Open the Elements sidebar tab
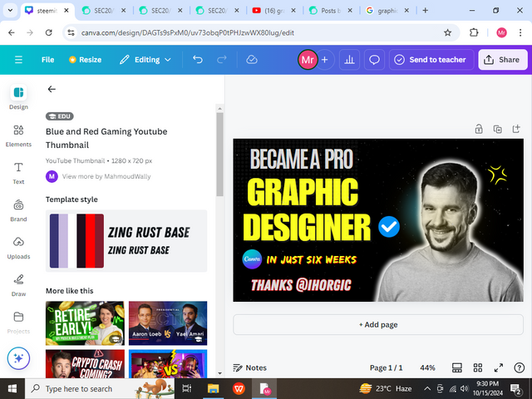Viewport: 532px width, 399px height. pos(18,135)
